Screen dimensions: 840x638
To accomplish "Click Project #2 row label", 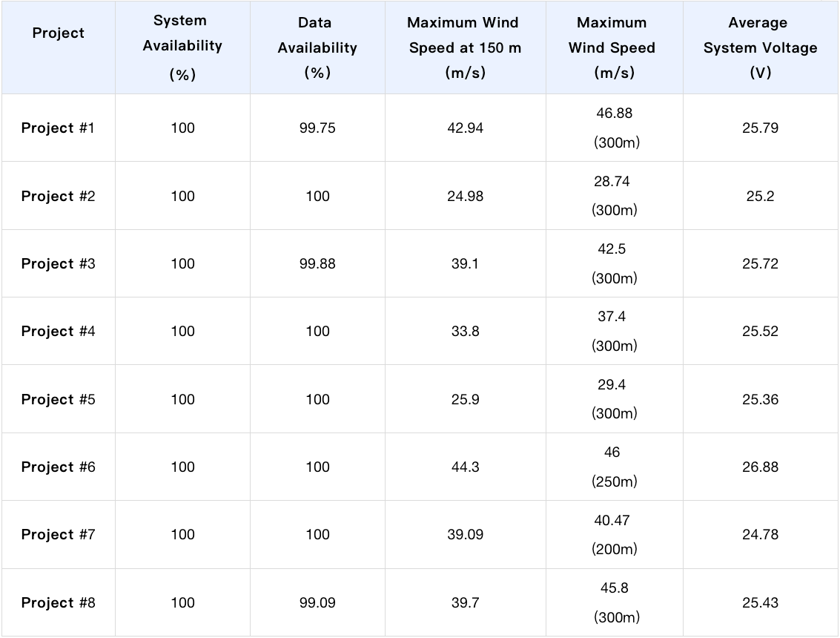I will coord(58,197).
